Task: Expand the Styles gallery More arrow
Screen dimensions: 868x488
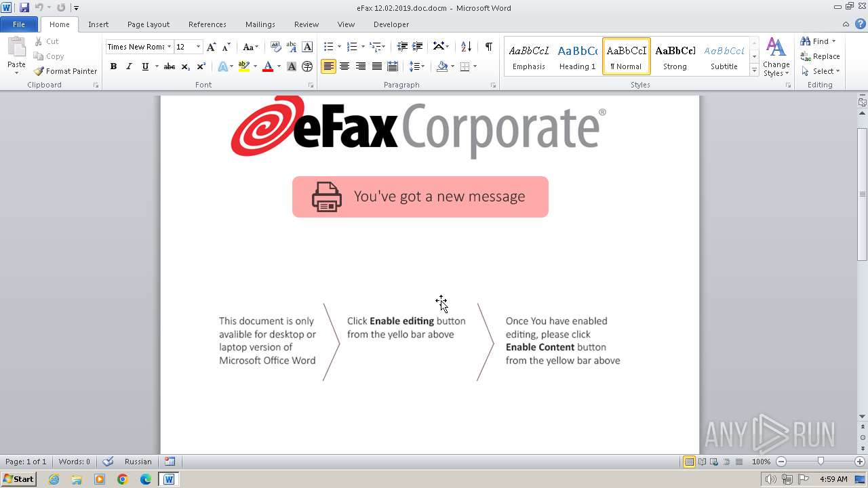Action: (754, 70)
